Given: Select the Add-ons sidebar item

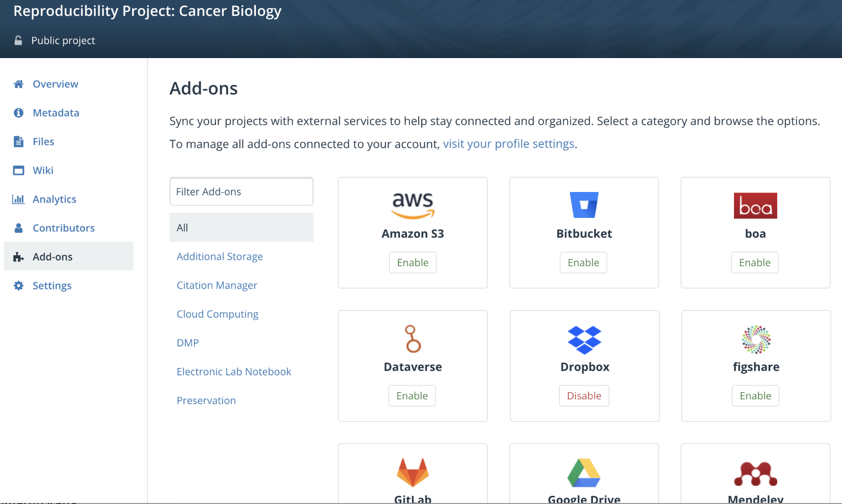Looking at the screenshot, I should point(69,256).
